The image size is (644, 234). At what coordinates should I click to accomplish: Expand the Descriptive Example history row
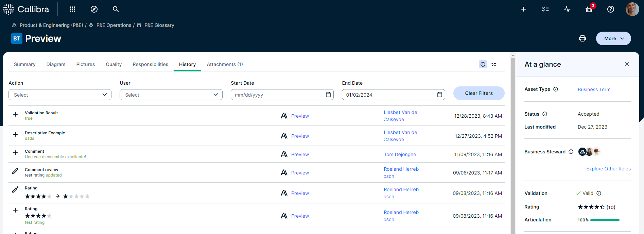(15, 134)
